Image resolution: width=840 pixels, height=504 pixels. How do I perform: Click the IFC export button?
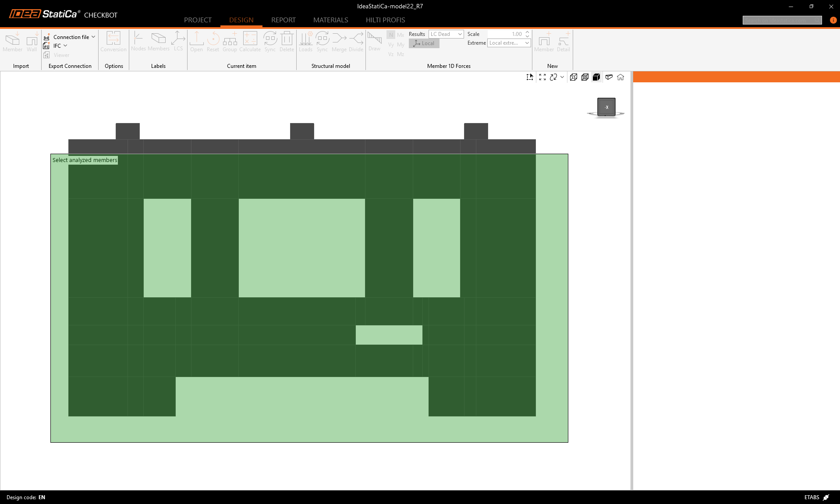pyautogui.click(x=57, y=46)
